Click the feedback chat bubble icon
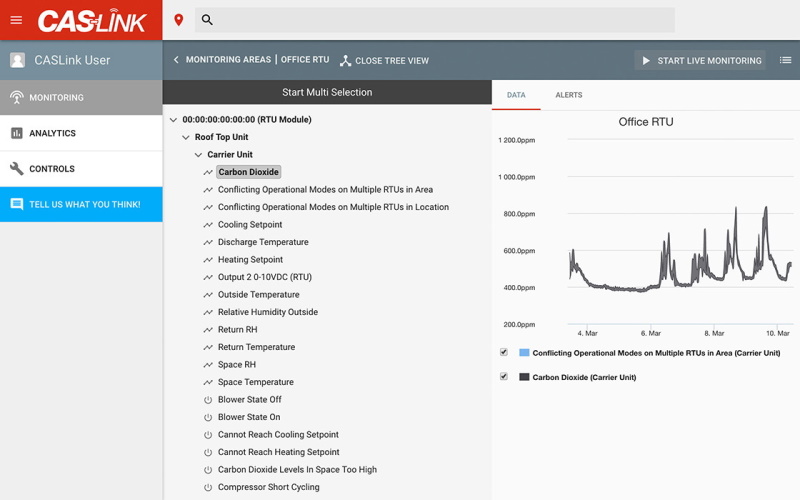The height and width of the screenshot is (500, 800). coord(17,204)
